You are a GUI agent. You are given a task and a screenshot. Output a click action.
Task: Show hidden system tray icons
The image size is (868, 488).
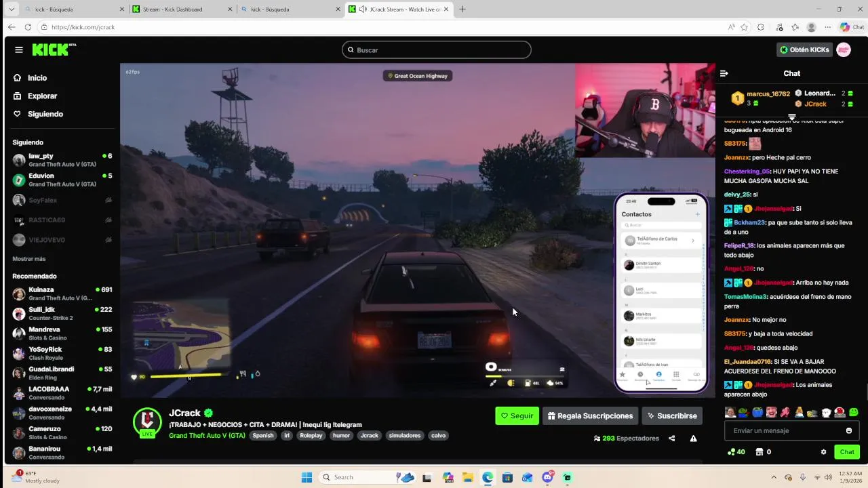pos(774,477)
